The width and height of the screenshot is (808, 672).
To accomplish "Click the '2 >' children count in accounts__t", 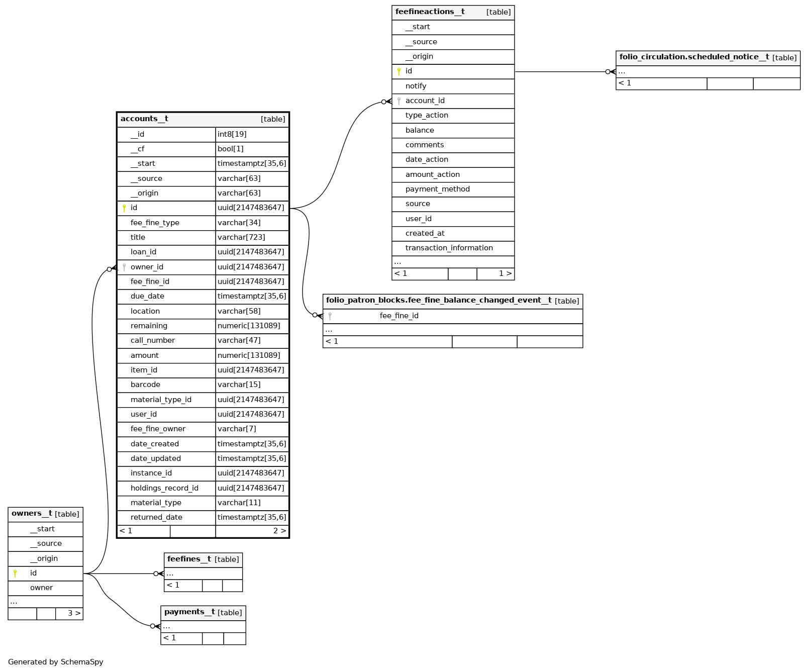I will click(279, 531).
